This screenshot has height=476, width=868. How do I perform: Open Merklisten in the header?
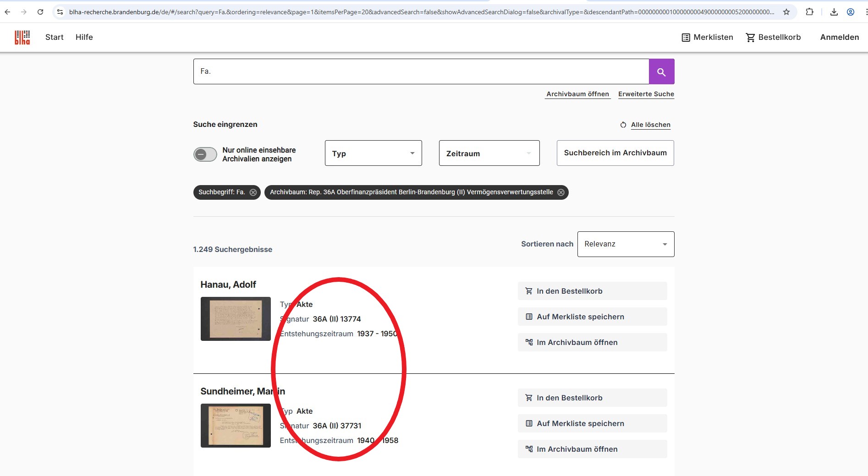tap(708, 37)
